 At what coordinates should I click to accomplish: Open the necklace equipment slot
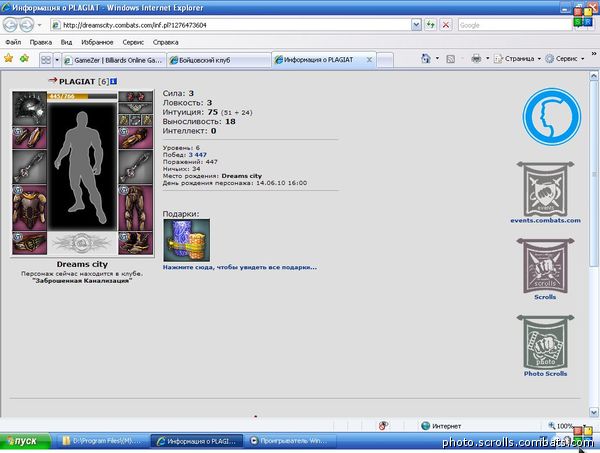tap(135, 108)
